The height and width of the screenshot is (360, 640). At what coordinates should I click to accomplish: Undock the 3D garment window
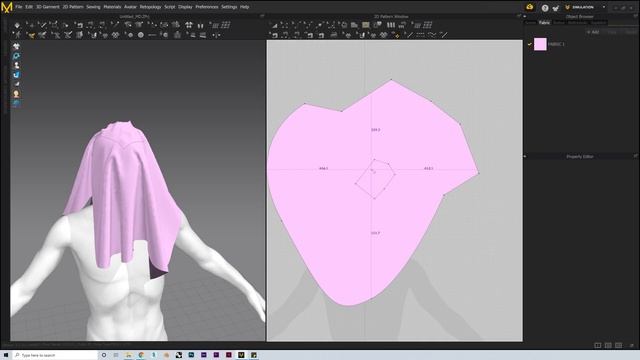(x=262, y=16)
